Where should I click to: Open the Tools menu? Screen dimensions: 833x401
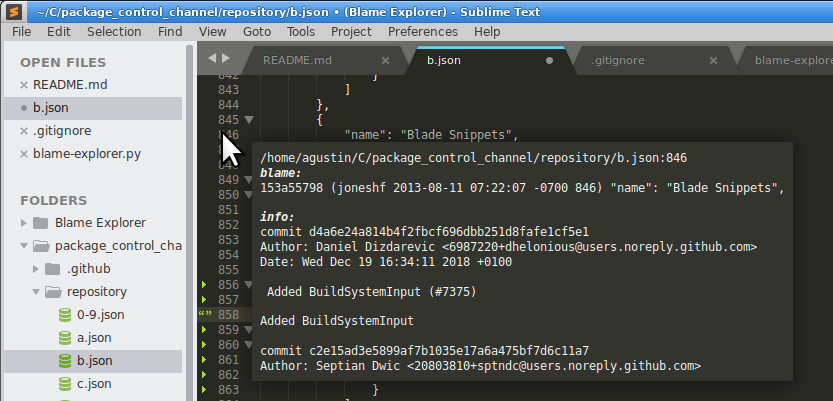[301, 32]
